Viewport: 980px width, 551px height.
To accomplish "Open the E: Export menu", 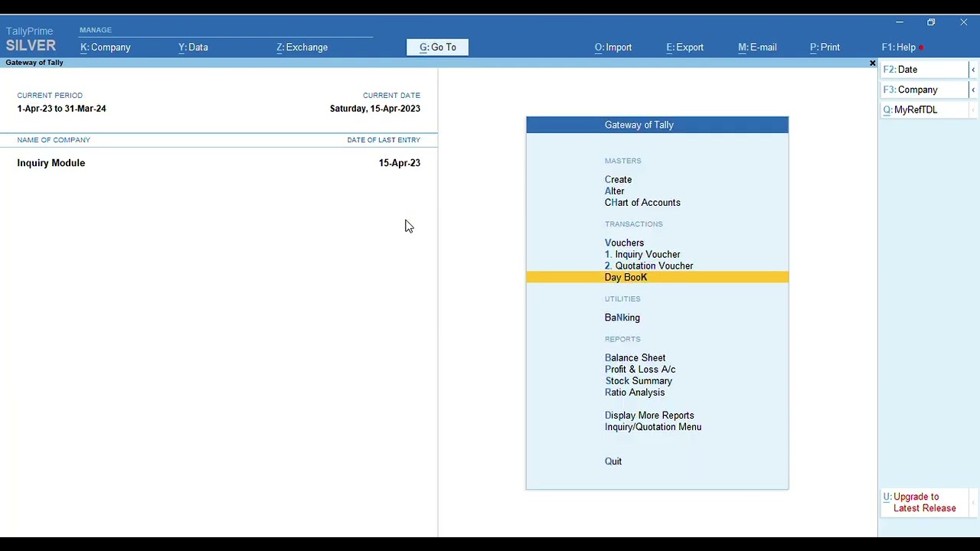I will 684,47.
